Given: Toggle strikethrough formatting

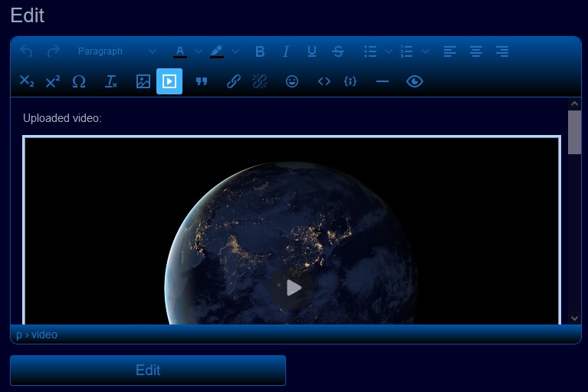Looking at the screenshot, I should 338,51.
